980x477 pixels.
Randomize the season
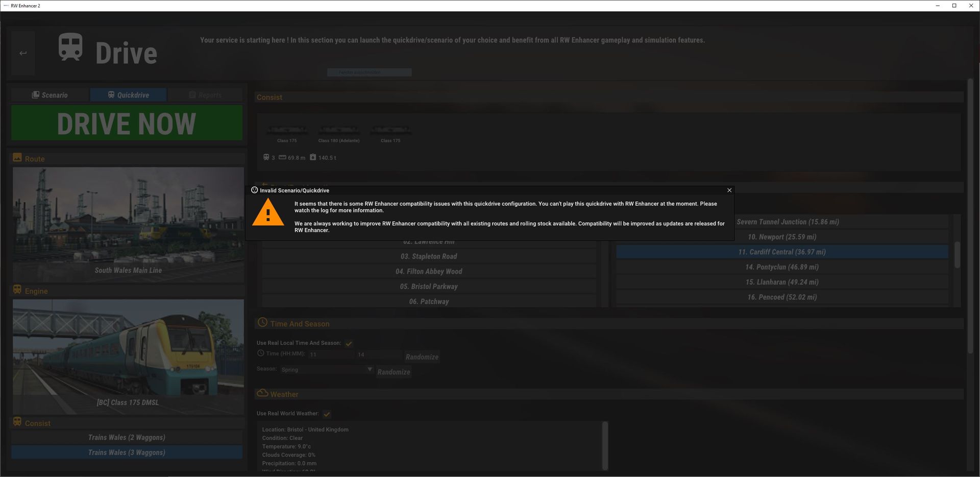point(394,372)
